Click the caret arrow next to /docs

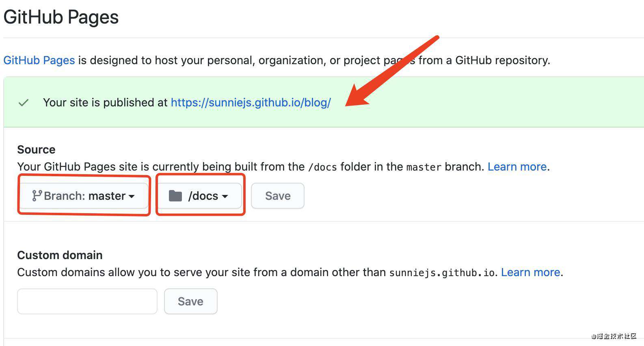coord(225,196)
